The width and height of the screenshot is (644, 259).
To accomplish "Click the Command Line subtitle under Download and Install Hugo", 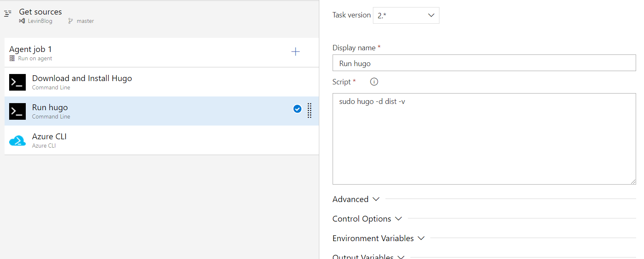I will (x=51, y=87).
